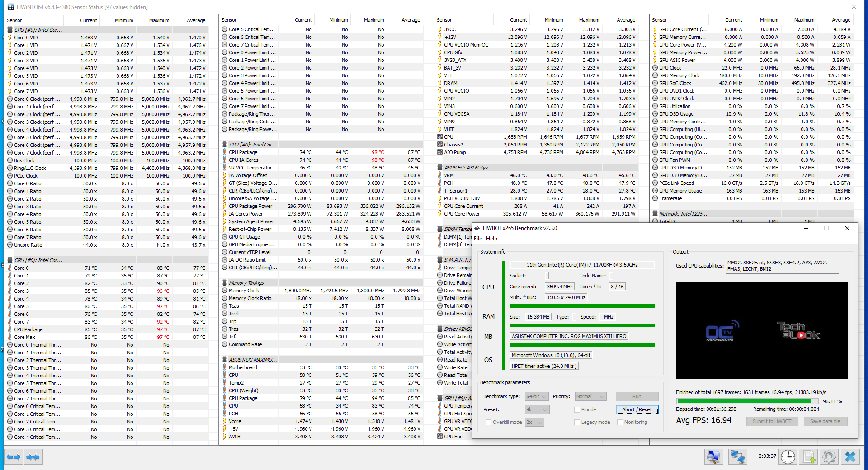Click the Average column header in third panel
The image size is (868, 470).
[620, 20]
